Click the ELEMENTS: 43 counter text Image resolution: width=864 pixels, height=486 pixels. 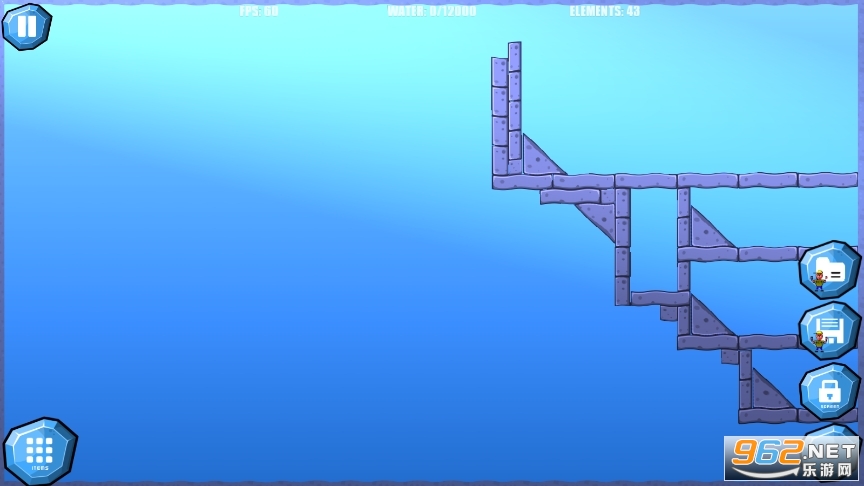point(604,11)
